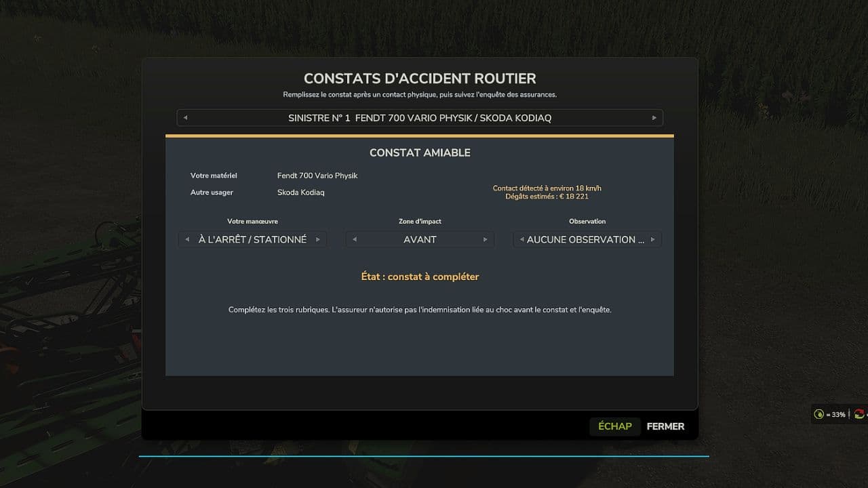
Task: Click the red-green gauge icon in HUD
Action: [860, 414]
